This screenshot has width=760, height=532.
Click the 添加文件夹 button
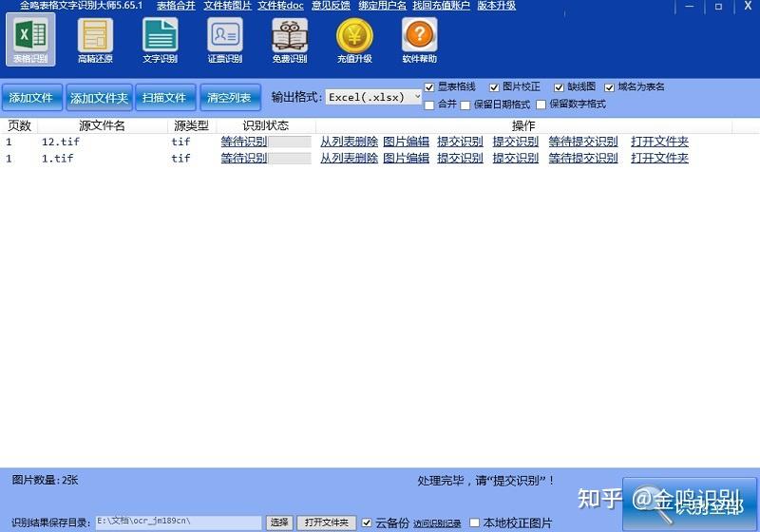point(99,98)
